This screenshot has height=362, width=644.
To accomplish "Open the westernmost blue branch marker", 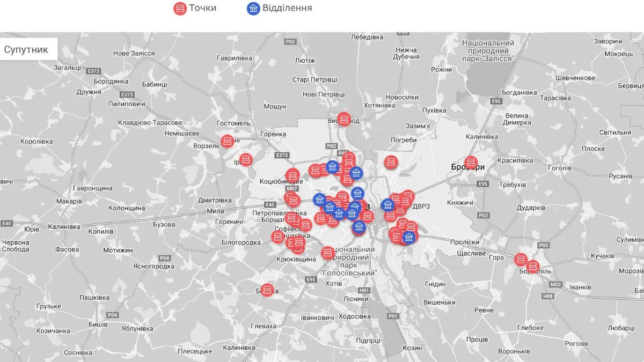I will (x=320, y=200).
